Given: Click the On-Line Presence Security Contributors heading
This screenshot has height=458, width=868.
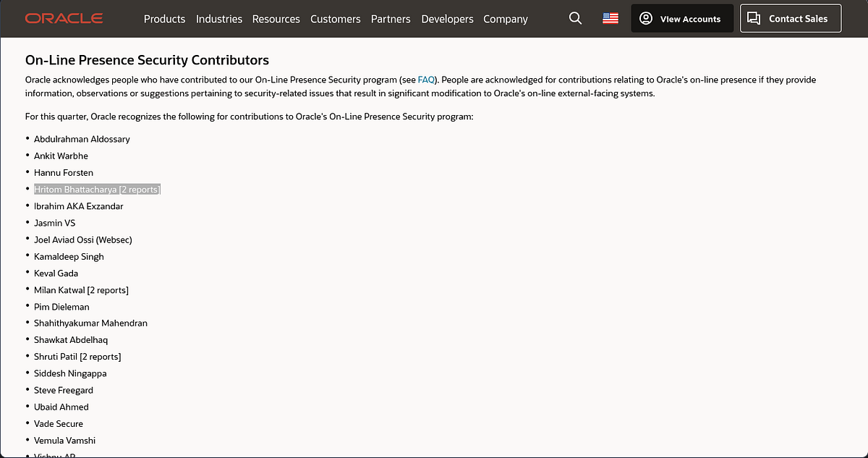Looking at the screenshot, I should point(147,60).
